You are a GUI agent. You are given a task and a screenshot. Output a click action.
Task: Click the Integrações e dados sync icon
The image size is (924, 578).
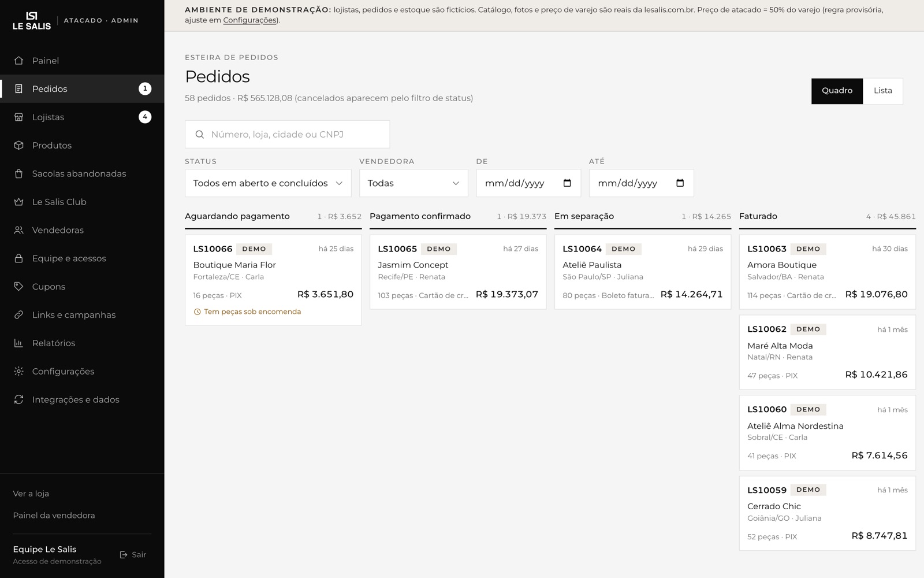18,399
